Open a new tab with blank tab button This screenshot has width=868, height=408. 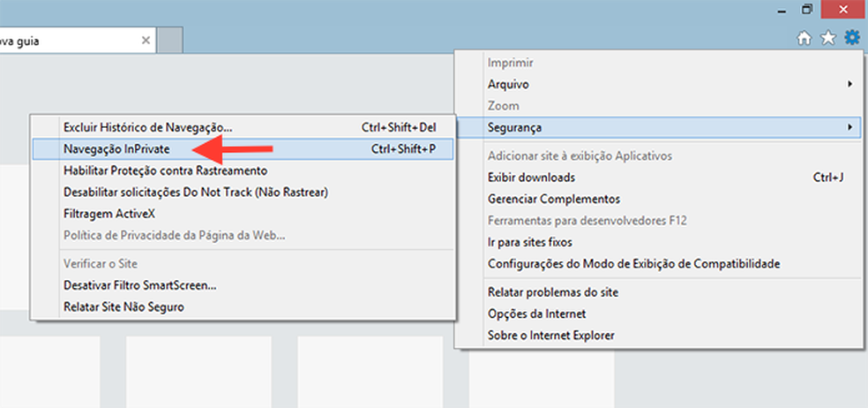(170, 41)
